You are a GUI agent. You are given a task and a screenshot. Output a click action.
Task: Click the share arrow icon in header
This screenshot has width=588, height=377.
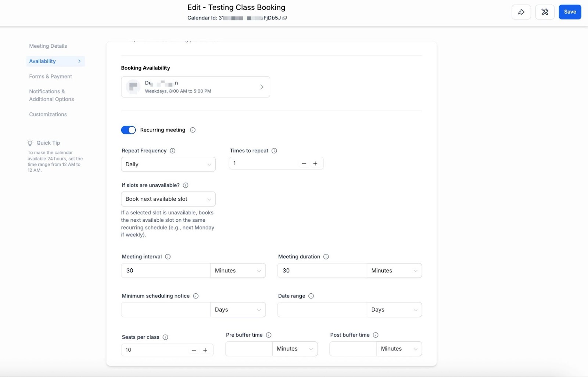(x=521, y=12)
